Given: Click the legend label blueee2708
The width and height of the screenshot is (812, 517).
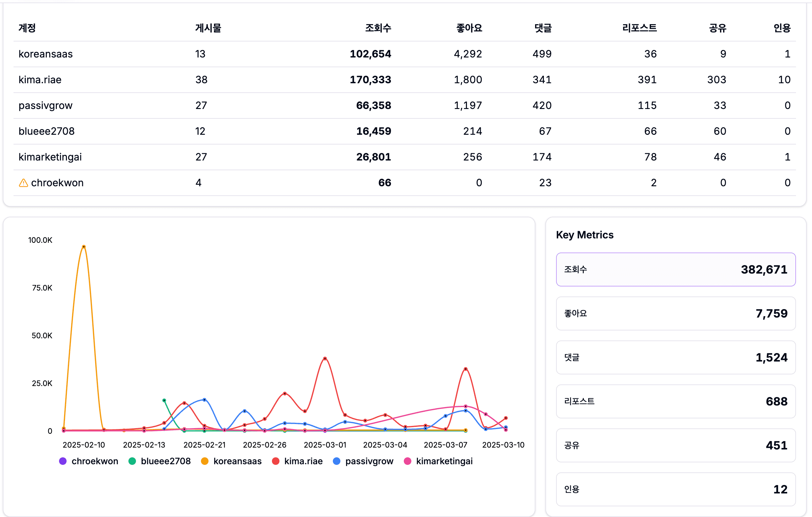Looking at the screenshot, I should click(165, 461).
